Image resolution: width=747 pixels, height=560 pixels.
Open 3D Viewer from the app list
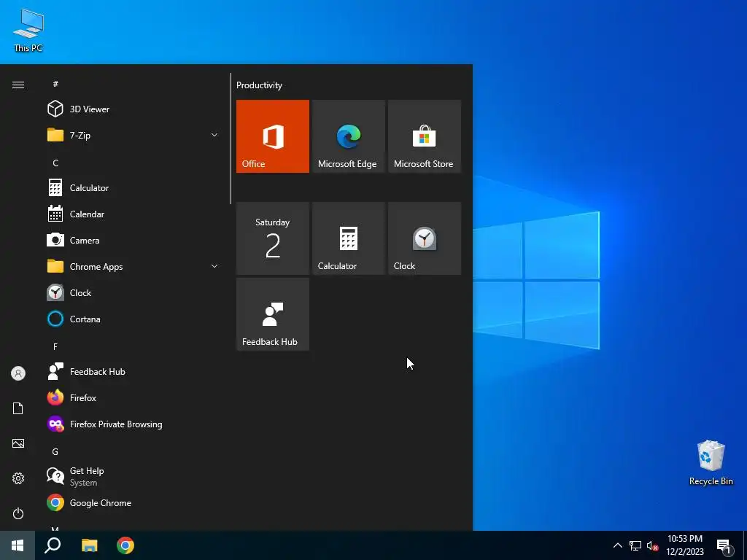pos(133,109)
